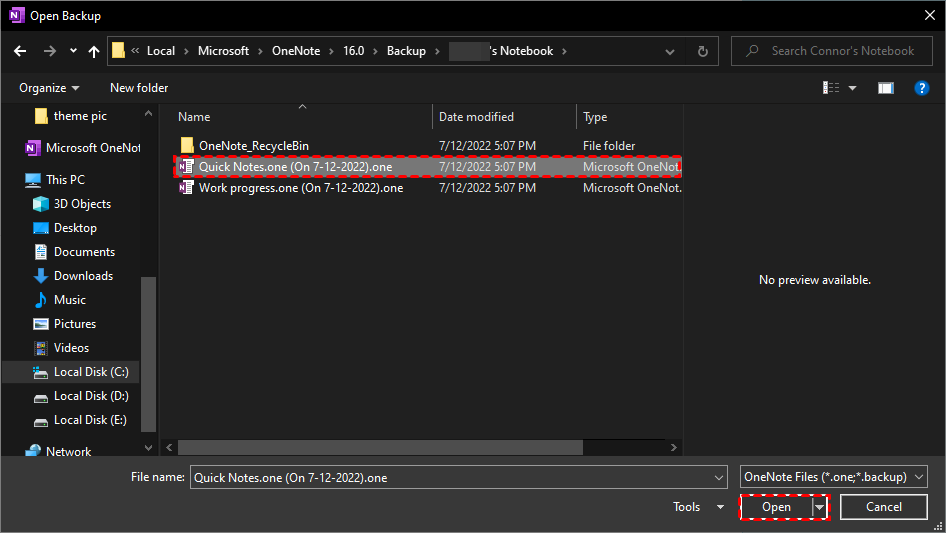Open the Tools menu
946x533 pixels.
pyautogui.click(x=697, y=507)
